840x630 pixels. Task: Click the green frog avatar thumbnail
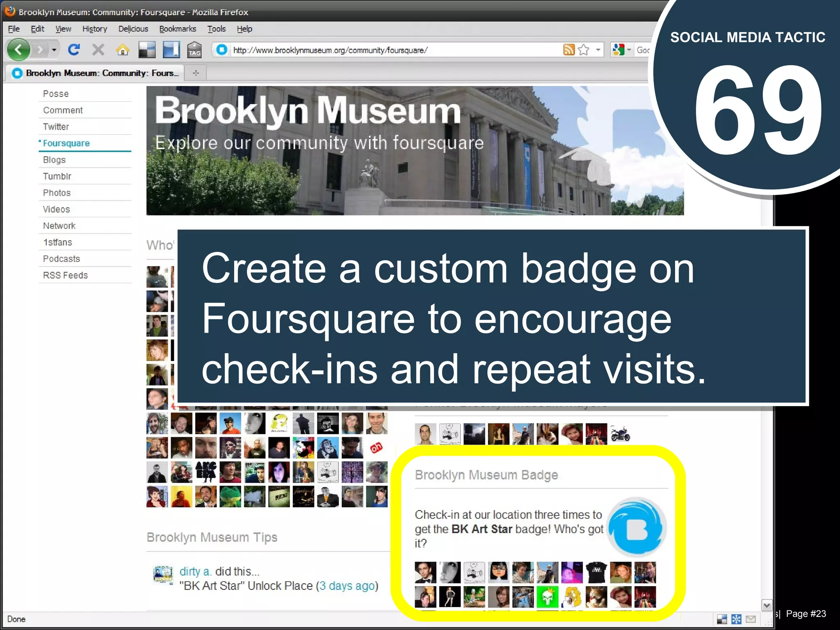pos(230,497)
